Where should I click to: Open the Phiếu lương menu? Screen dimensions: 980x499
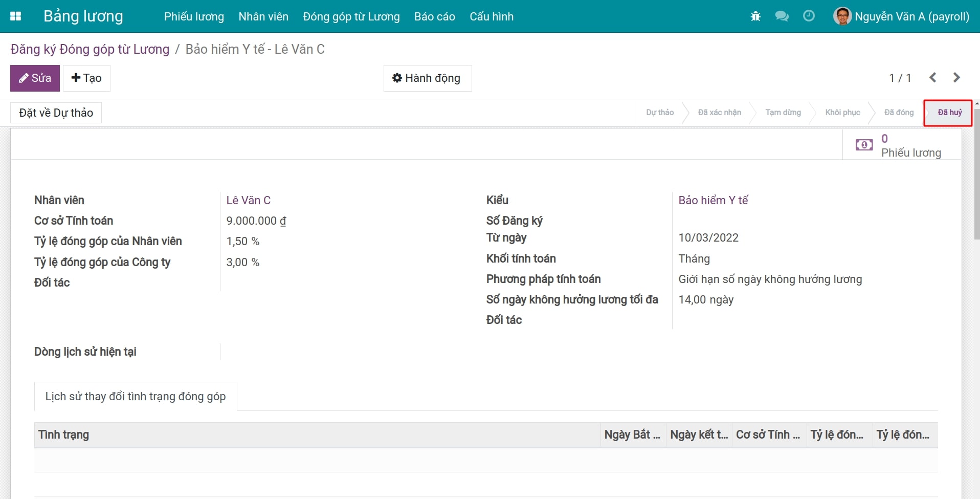pos(194,17)
